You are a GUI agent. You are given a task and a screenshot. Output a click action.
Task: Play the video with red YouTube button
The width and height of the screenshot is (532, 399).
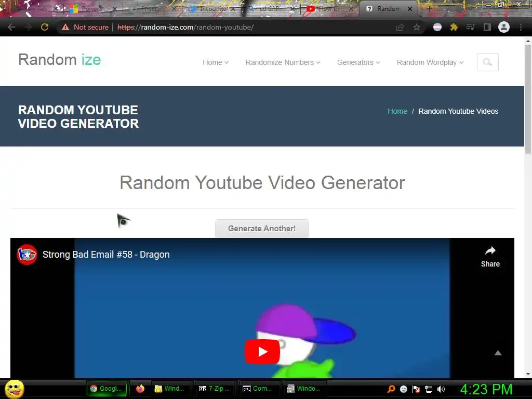click(x=262, y=352)
